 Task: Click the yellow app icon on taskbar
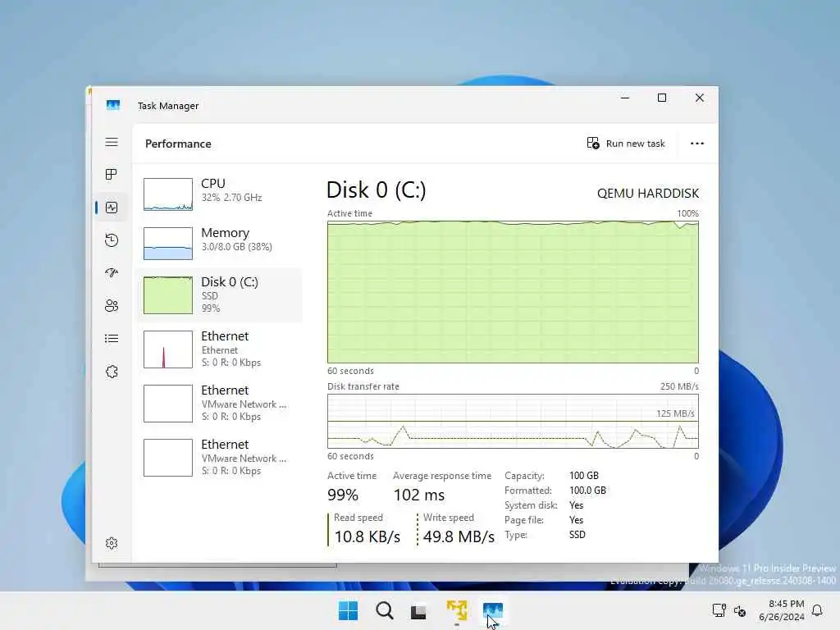point(456,610)
